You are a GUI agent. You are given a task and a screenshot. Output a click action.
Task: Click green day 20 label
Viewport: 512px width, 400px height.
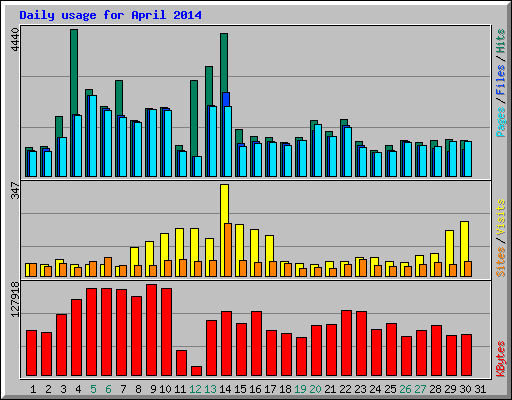click(x=315, y=389)
